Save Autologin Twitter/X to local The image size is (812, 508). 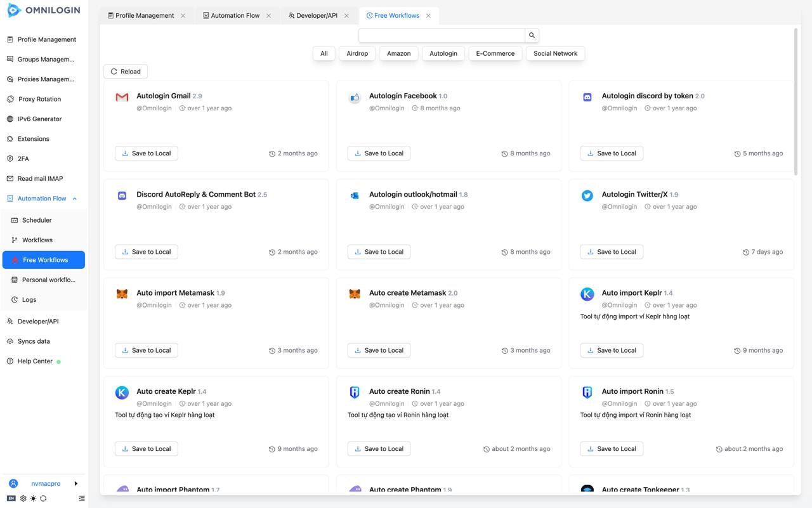coord(612,252)
